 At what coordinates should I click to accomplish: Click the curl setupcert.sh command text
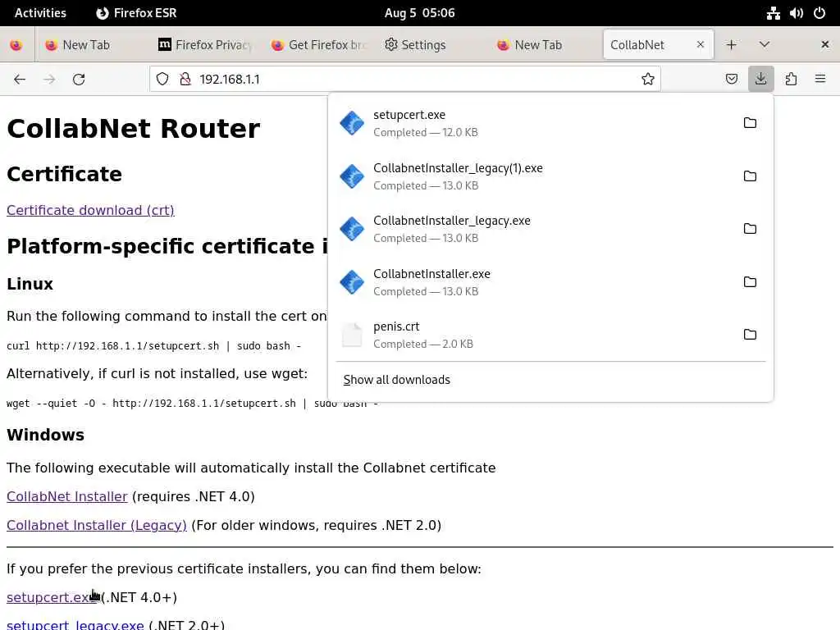153,346
